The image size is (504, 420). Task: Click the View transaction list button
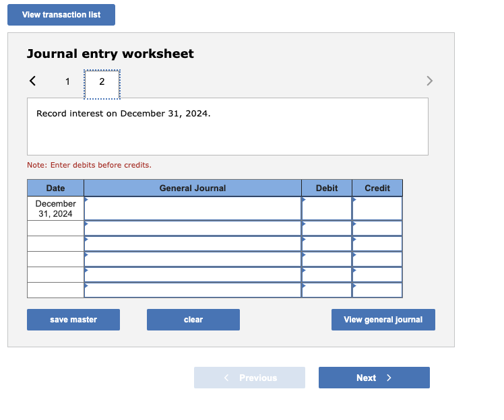point(61,15)
